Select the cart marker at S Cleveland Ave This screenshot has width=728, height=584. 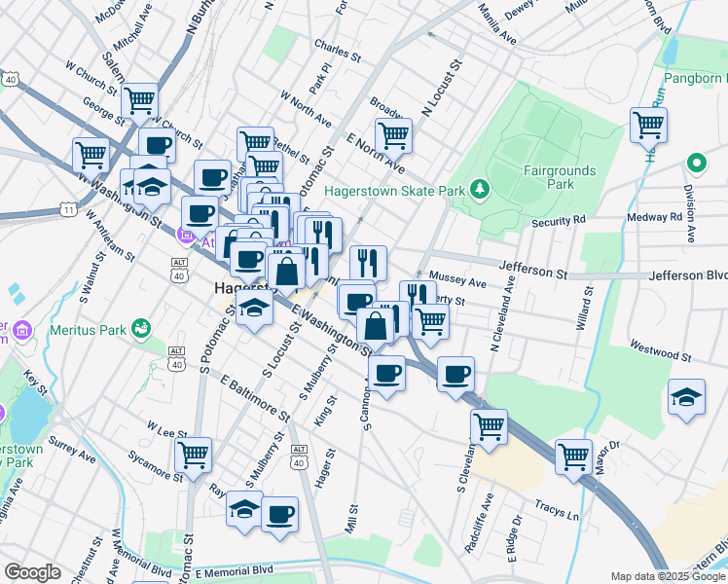point(489,428)
